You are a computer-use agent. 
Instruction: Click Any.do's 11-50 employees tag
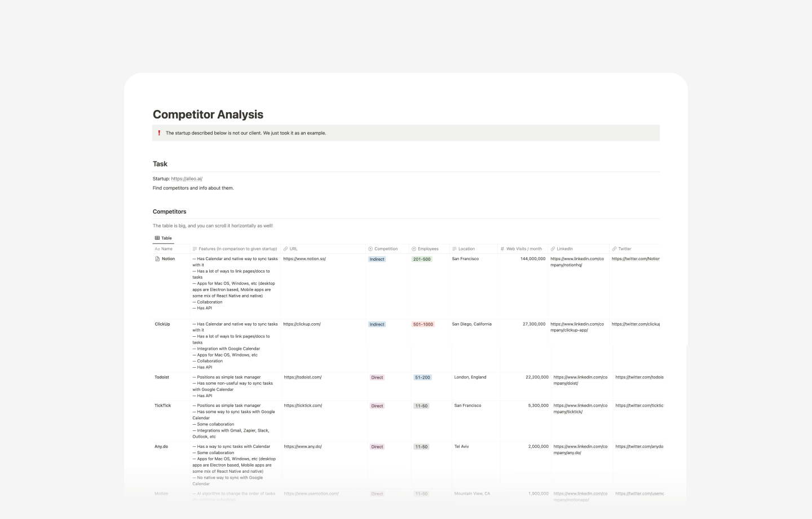pyautogui.click(x=421, y=447)
